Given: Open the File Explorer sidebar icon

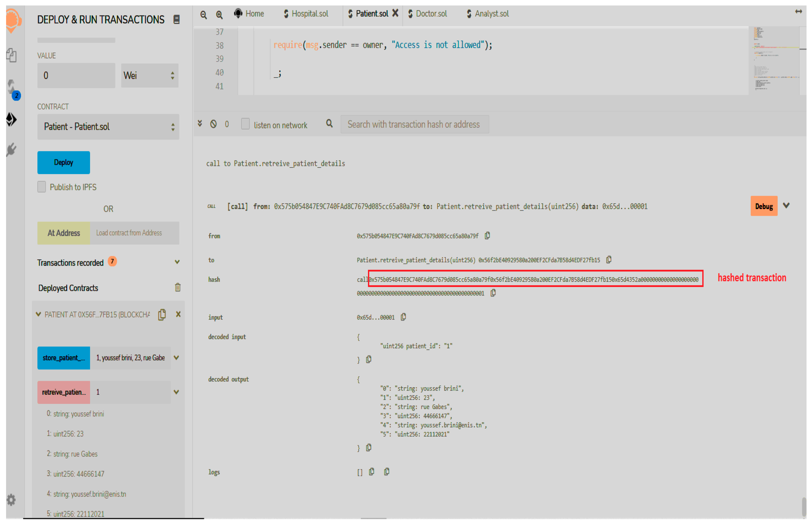Looking at the screenshot, I should 12,55.
